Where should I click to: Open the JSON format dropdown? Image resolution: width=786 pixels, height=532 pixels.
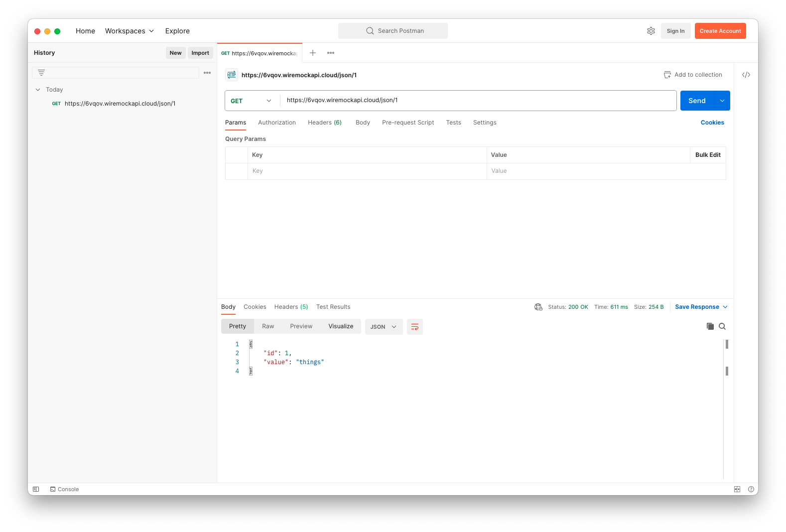point(384,327)
